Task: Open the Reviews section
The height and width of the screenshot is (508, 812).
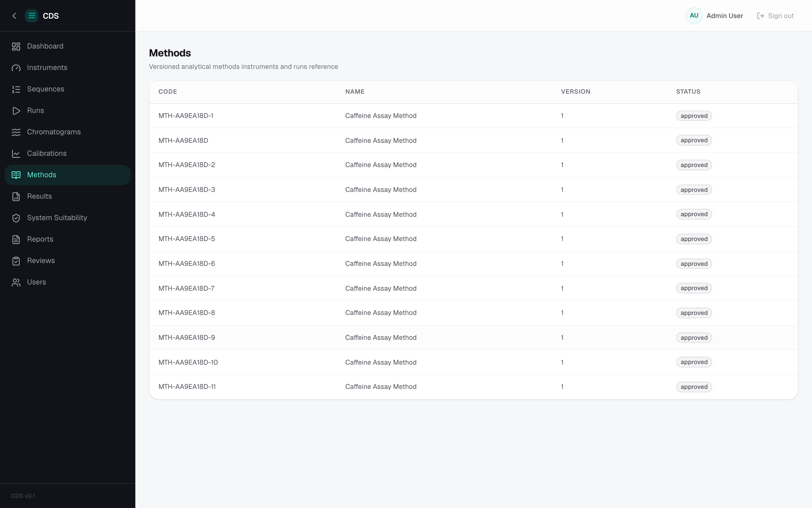Action: click(x=67, y=261)
